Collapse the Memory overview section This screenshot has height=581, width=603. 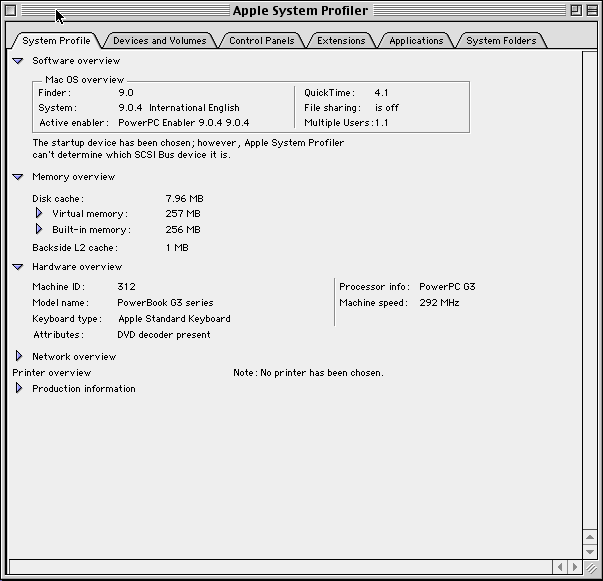[18, 177]
